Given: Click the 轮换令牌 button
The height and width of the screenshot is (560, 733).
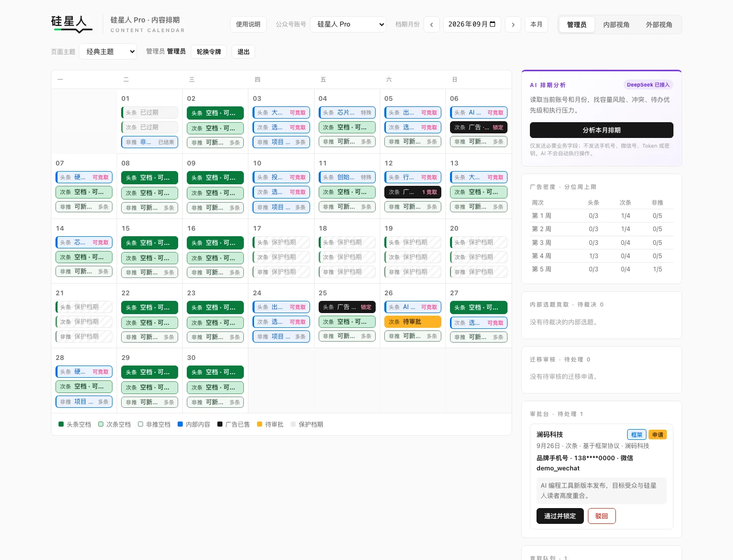Looking at the screenshot, I should coord(209,51).
